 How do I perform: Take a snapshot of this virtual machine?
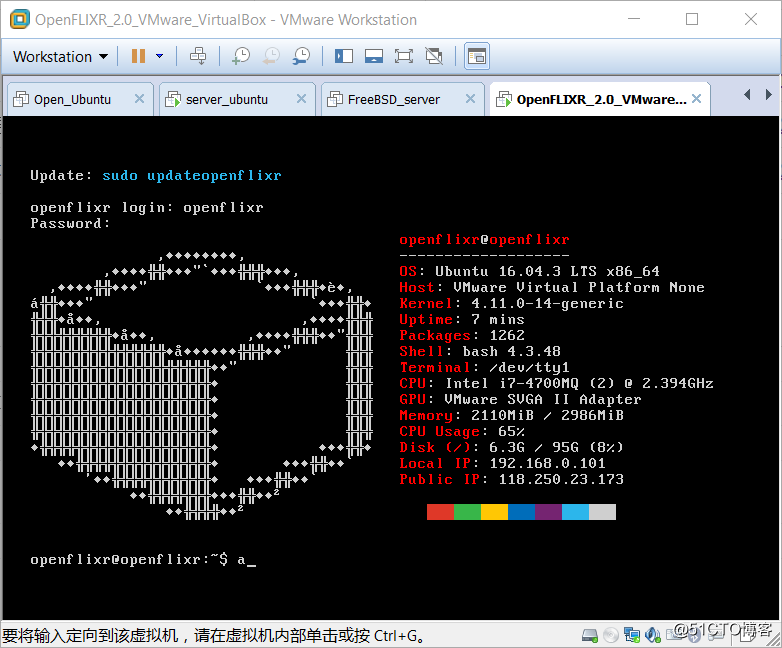coord(241,56)
